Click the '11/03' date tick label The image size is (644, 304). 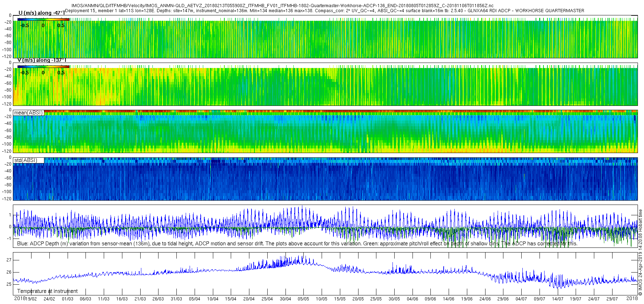104,299
